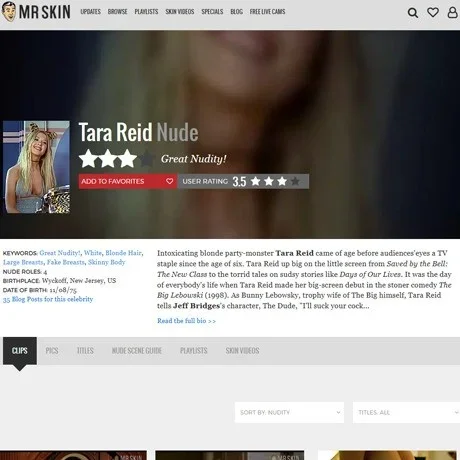Switch to the Nude Scene Guide tab
The image size is (460, 460).
(x=137, y=351)
